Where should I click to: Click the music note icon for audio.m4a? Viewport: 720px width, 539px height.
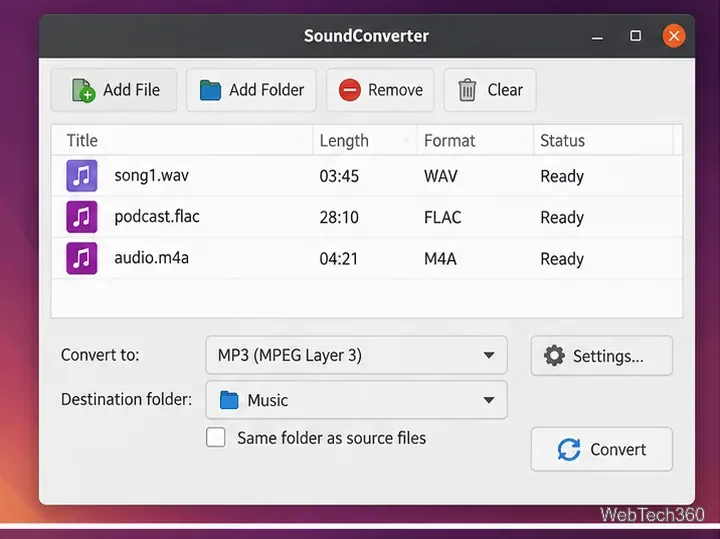click(82, 258)
